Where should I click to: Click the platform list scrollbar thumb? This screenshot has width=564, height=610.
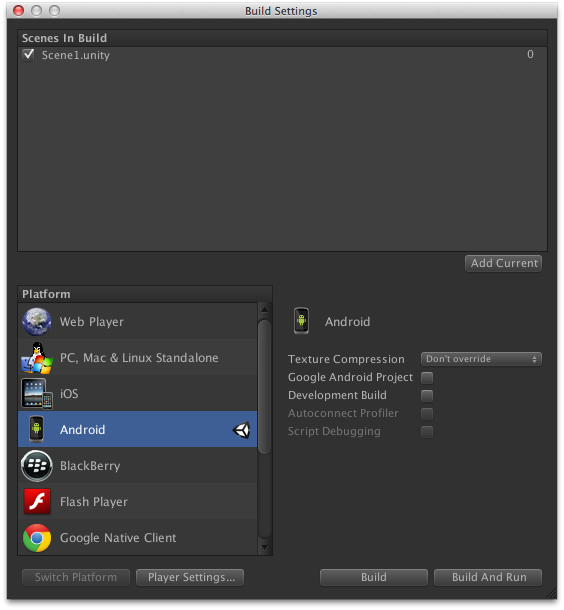[x=264, y=387]
